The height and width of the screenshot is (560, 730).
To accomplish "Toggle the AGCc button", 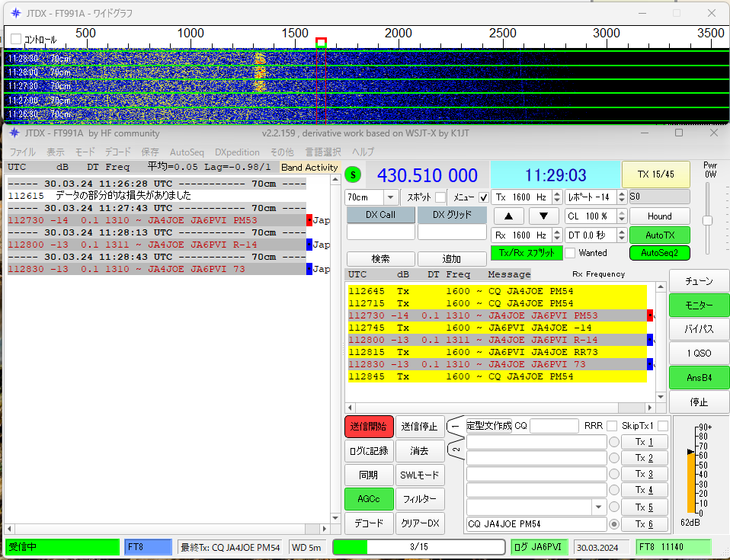I will pyautogui.click(x=369, y=499).
